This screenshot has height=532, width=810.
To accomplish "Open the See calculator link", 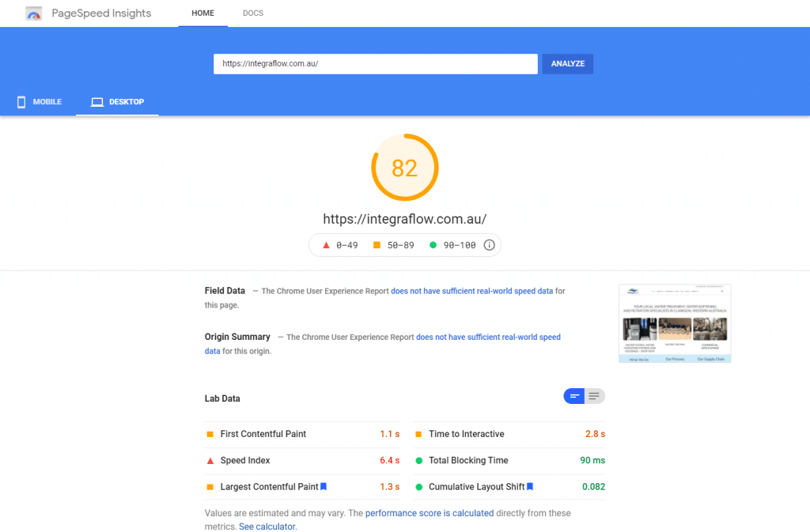I will point(267,526).
